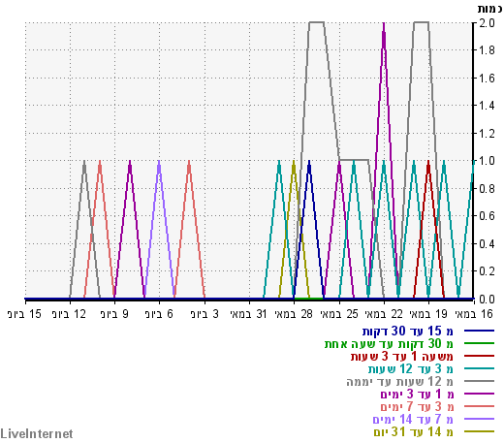Click the May 28 date axis label
Screen dimensions: 504x443
(294, 314)
